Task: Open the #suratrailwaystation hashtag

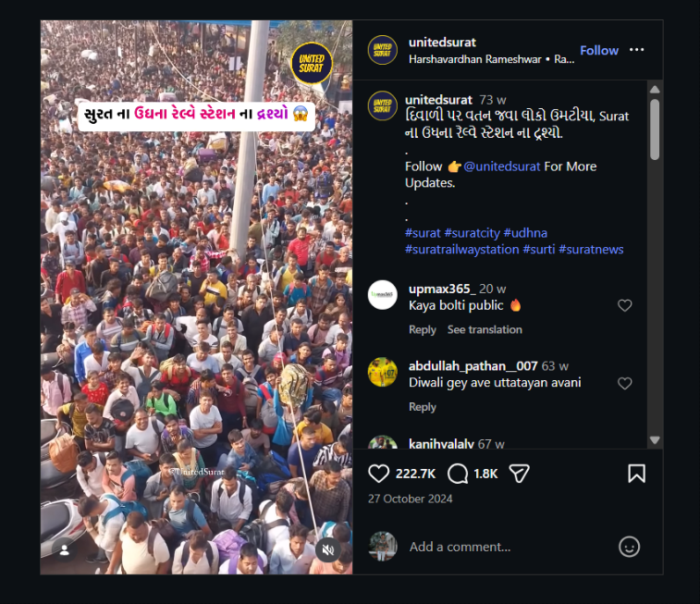Action: pos(461,249)
